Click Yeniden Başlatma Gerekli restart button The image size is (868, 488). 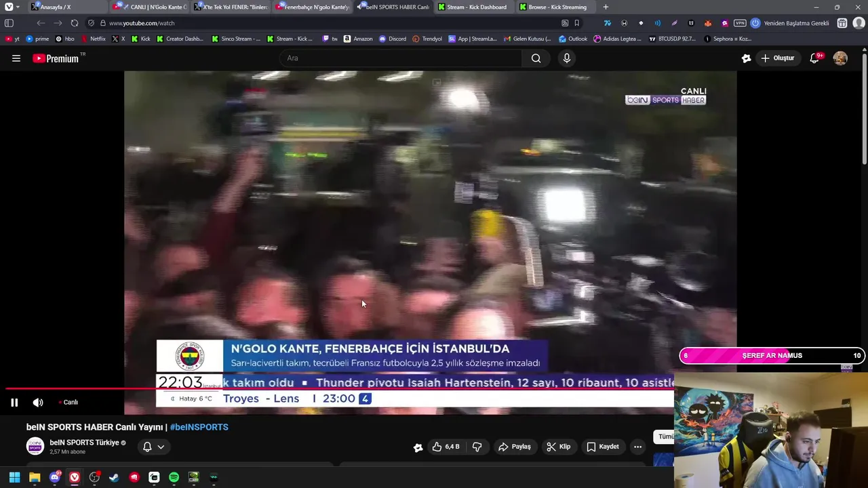click(x=790, y=23)
